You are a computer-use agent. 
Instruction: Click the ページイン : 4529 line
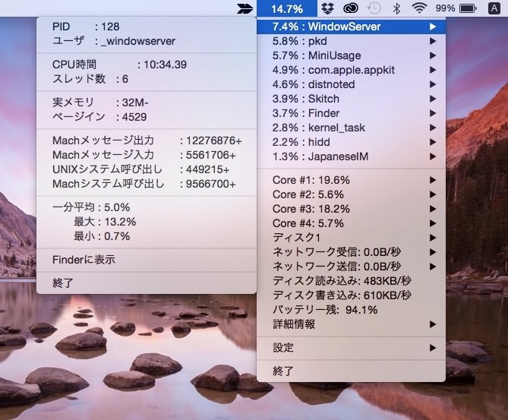point(147,117)
